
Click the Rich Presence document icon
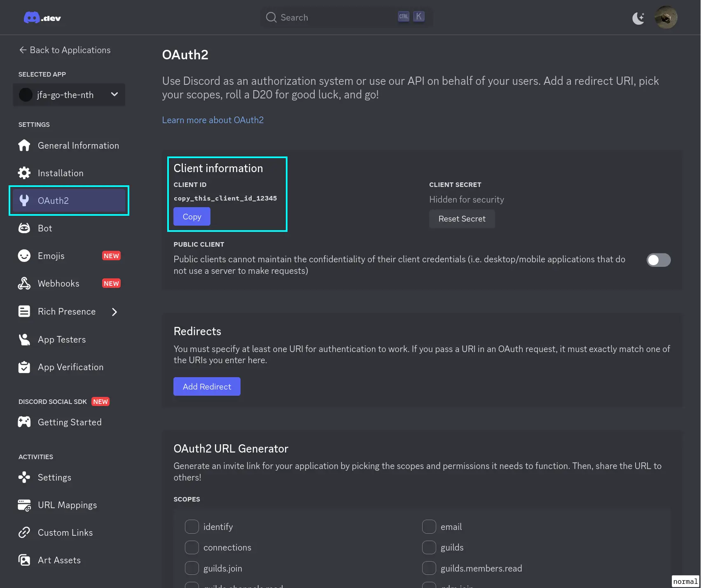point(24,311)
